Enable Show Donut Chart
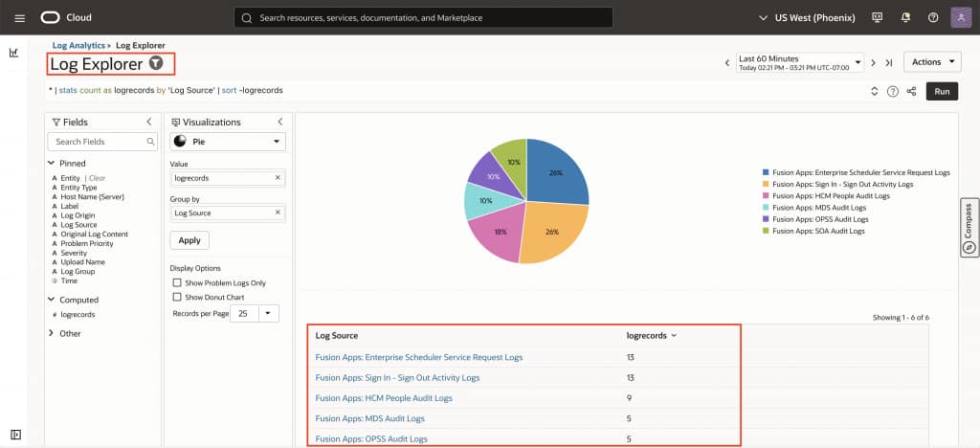980x448 pixels. (177, 298)
